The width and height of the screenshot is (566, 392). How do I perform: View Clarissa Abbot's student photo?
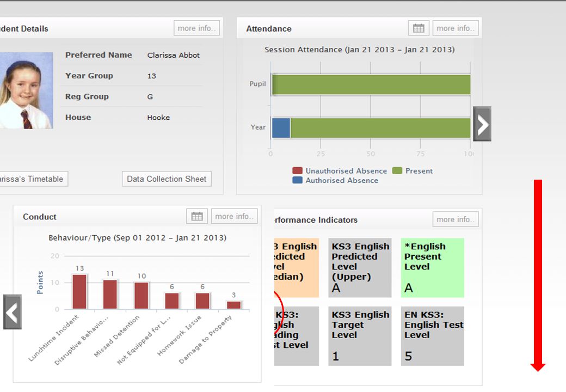tap(26, 90)
